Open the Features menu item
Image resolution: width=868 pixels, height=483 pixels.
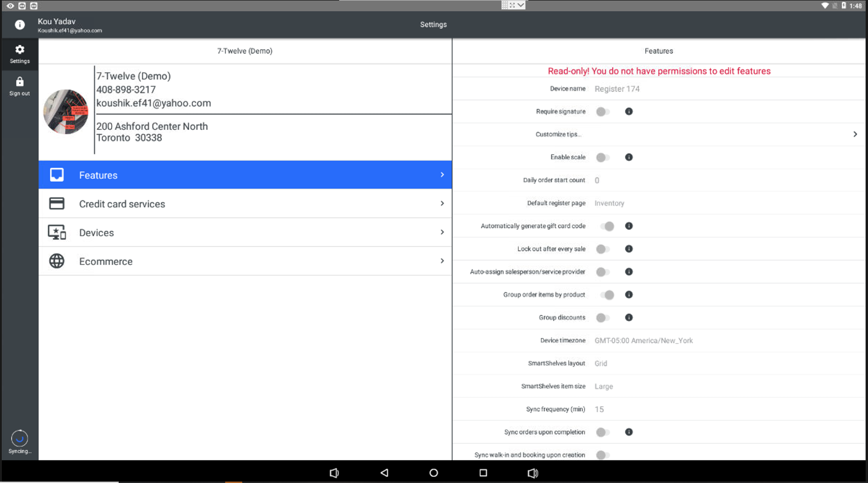[x=245, y=175]
